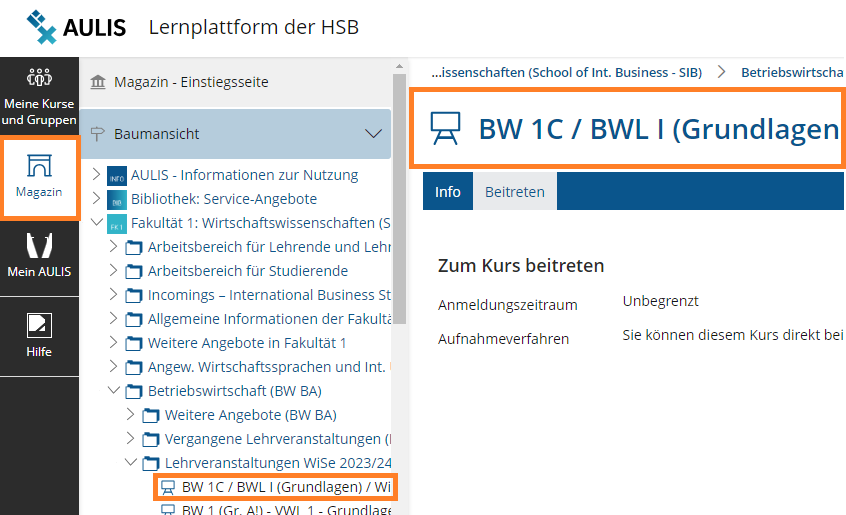The height and width of the screenshot is (515, 846).
Task: Click course icon for BW 1C / BWL I
Action: coord(168,487)
